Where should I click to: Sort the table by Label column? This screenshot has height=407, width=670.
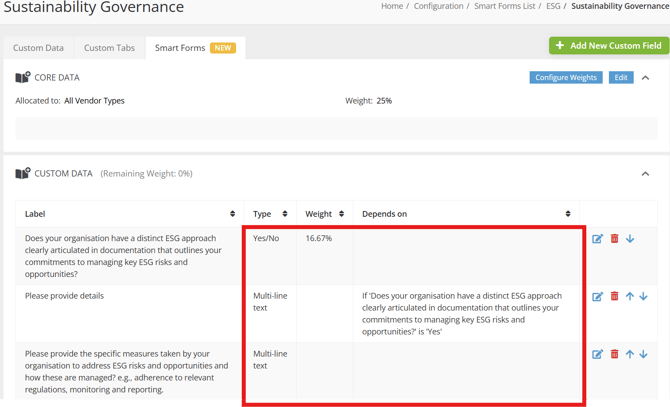(232, 214)
